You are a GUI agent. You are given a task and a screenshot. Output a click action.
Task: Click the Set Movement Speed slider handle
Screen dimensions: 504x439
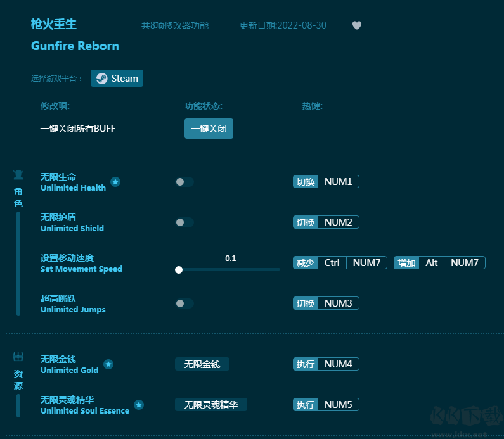(179, 269)
